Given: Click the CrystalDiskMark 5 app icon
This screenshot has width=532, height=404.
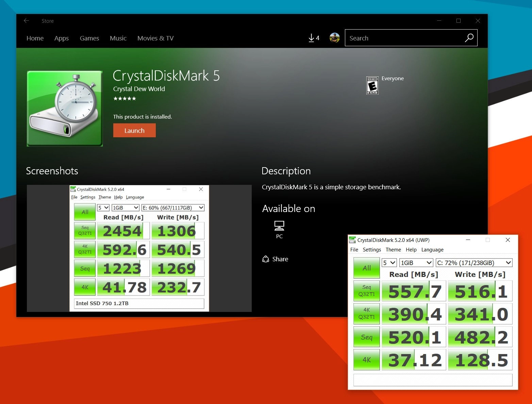Looking at the screenshot, I should [65, 108].
